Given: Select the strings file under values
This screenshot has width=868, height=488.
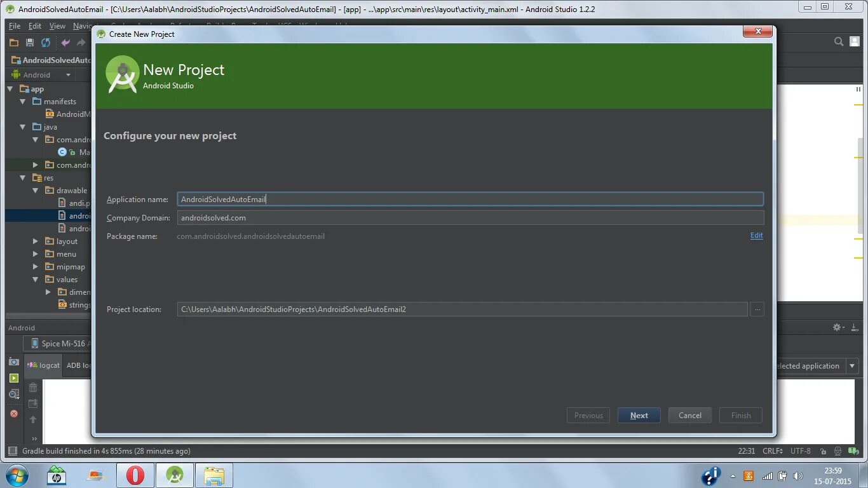Looking at the screenshot, I should click(74, 305).
